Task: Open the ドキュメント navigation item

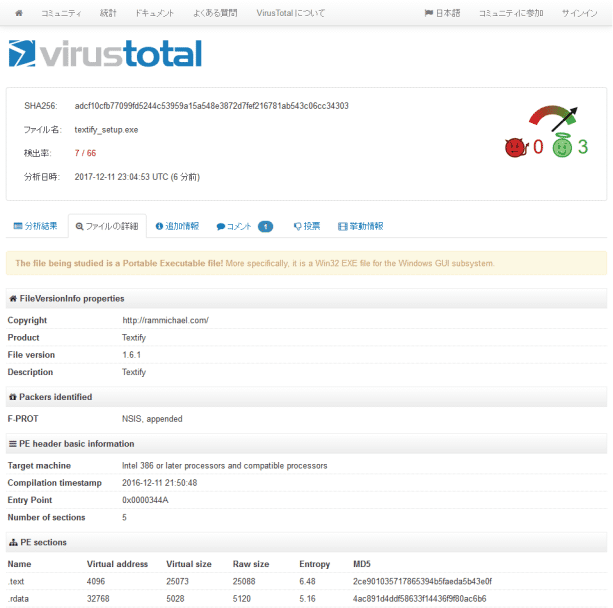Action: [x=154, y=13]
